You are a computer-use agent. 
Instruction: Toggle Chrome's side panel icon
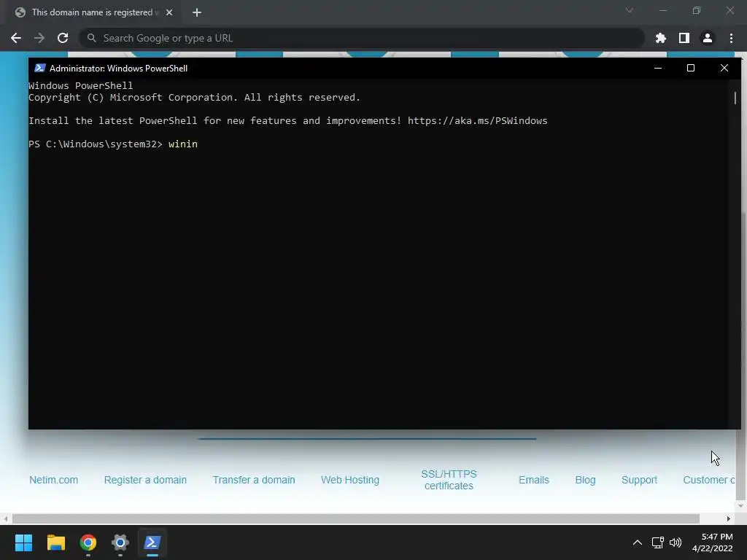(684, 38)
